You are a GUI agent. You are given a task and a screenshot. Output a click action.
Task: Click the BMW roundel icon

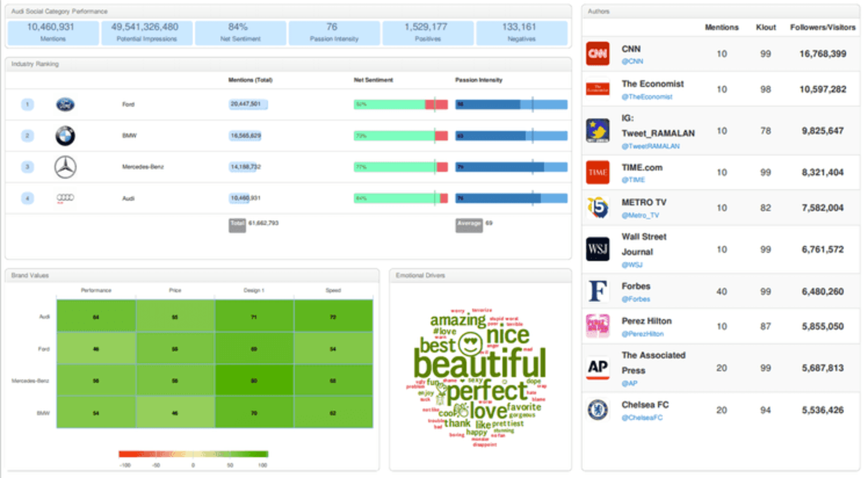coord(65,135)
